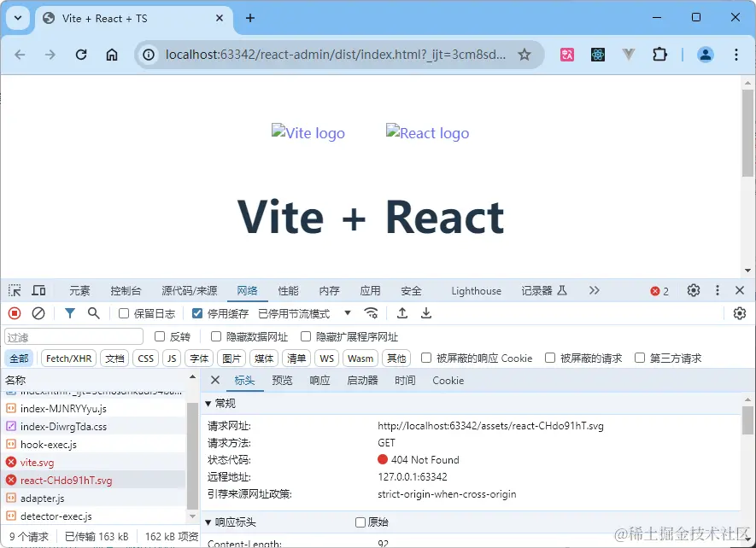Open the 时间 detail tab

coord(405,381)
